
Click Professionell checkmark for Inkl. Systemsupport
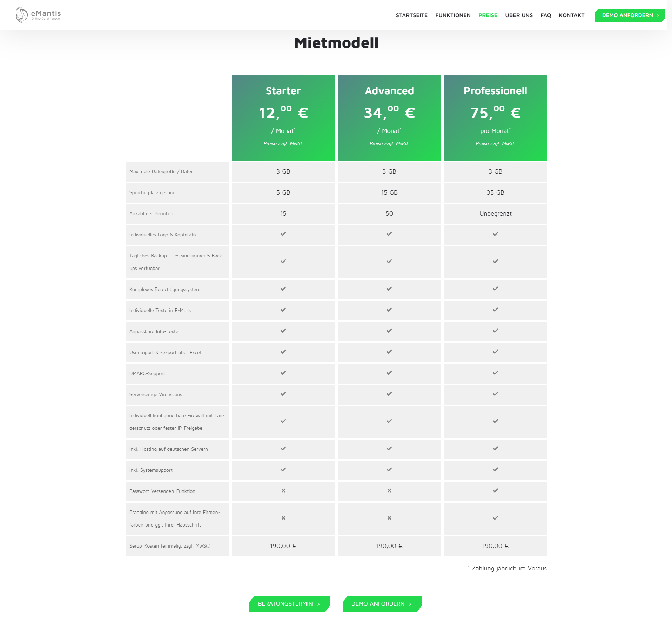click(495, 470)
